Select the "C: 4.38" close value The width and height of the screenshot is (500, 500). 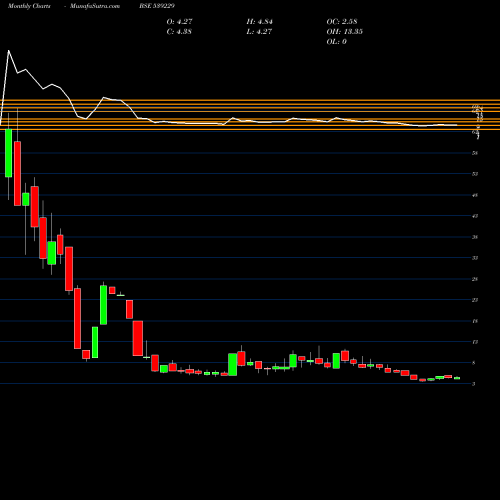click(x=179, y=31)
